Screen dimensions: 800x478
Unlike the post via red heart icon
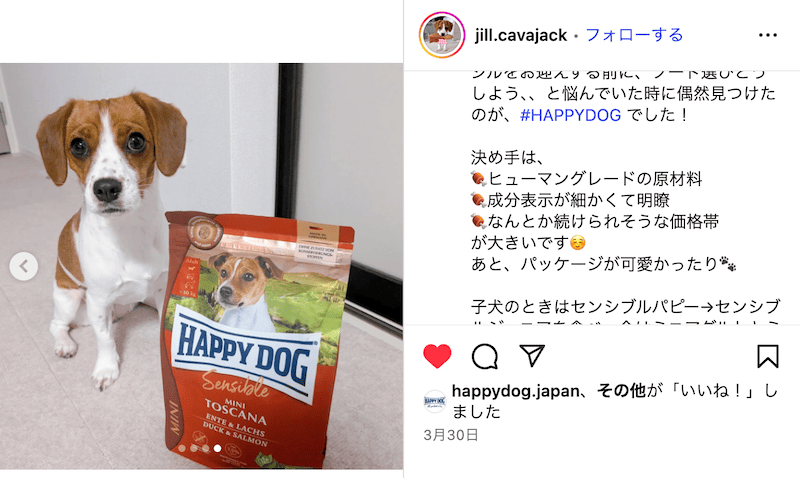pyautogui.click(x=437, y=356)
